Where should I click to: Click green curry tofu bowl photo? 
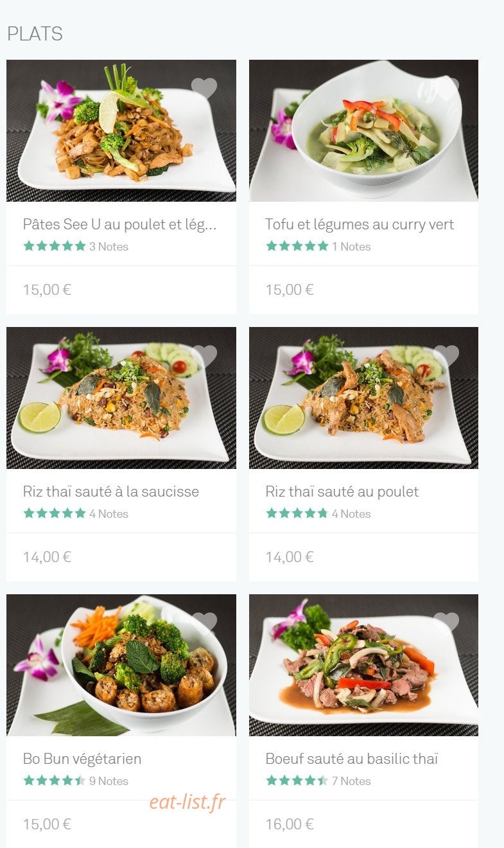pos(363,130)
